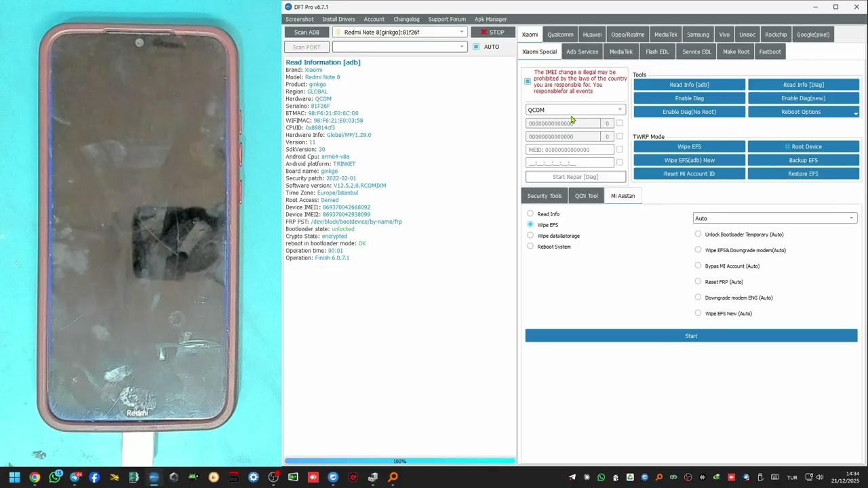Click the AnyDesk icon in system tray
The height and width of the screenshot is (488, 868).
(x=732, y=477)
